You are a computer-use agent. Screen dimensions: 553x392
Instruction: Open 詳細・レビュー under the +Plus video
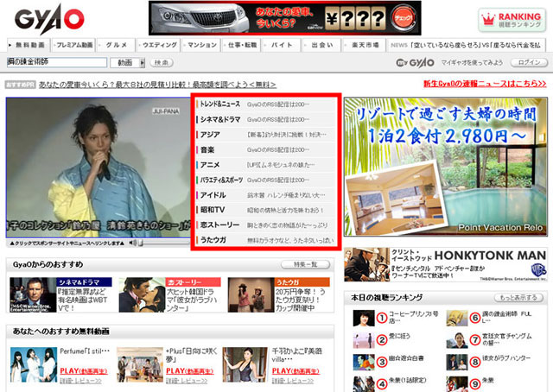coord(187,381)
